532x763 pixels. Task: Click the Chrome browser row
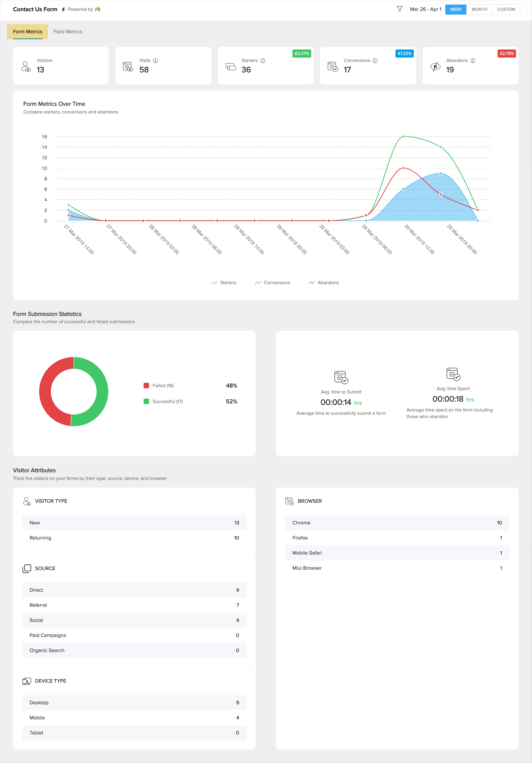397,523
